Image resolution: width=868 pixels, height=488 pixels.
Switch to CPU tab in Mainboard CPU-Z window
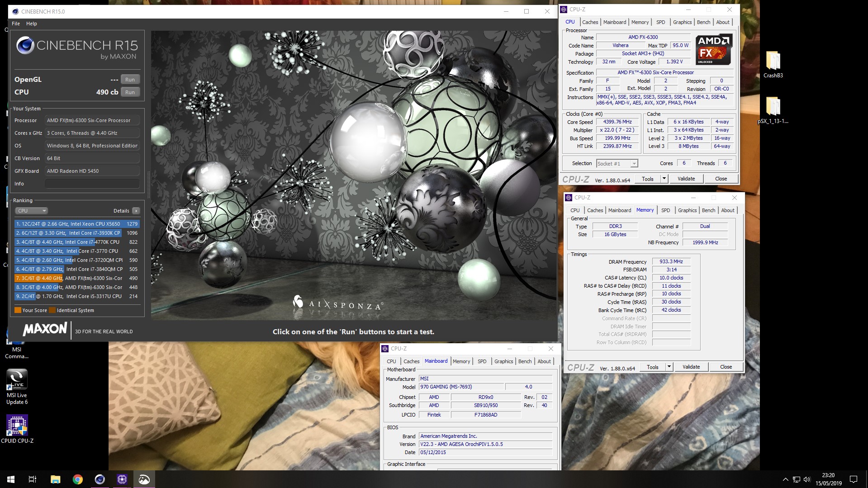point(391,361)
